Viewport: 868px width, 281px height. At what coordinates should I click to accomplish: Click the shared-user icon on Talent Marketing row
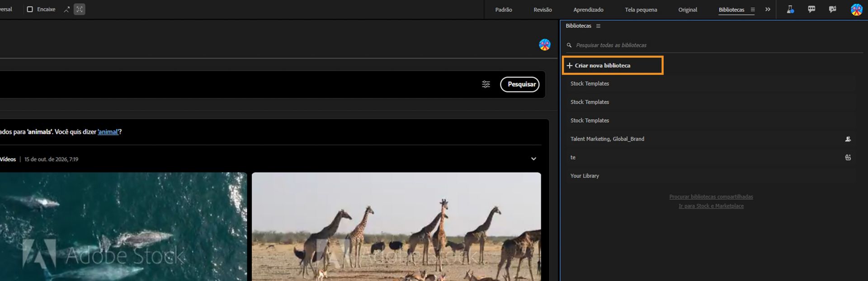(x=848, y=139)
